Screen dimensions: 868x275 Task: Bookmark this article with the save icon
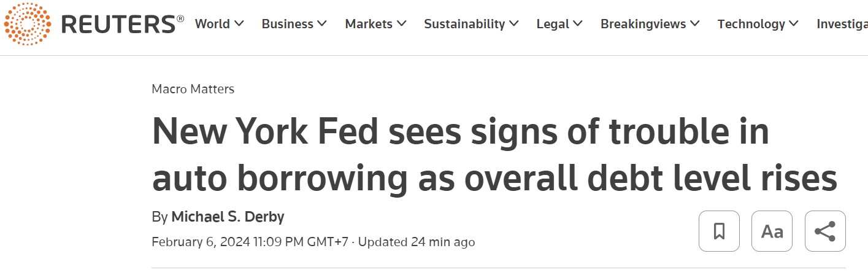pos(719,231)
